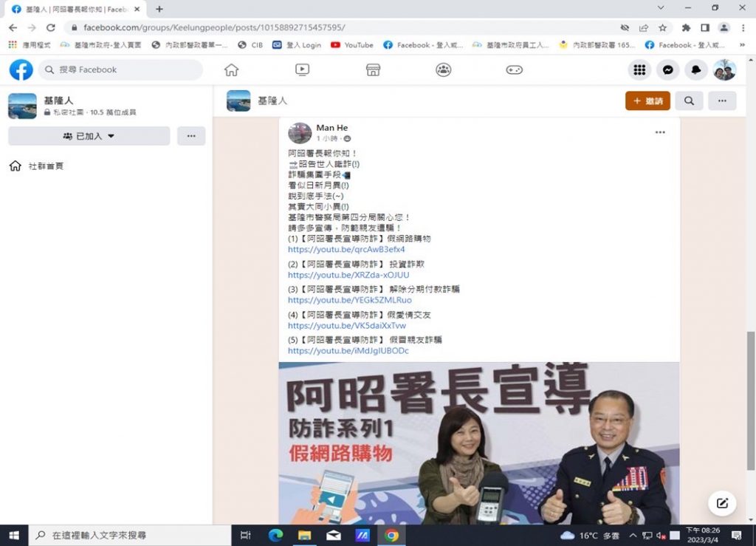Expand the 已加入 joined dropdown
This screenshot has height=546, width=756.
[x=89, y=136]
